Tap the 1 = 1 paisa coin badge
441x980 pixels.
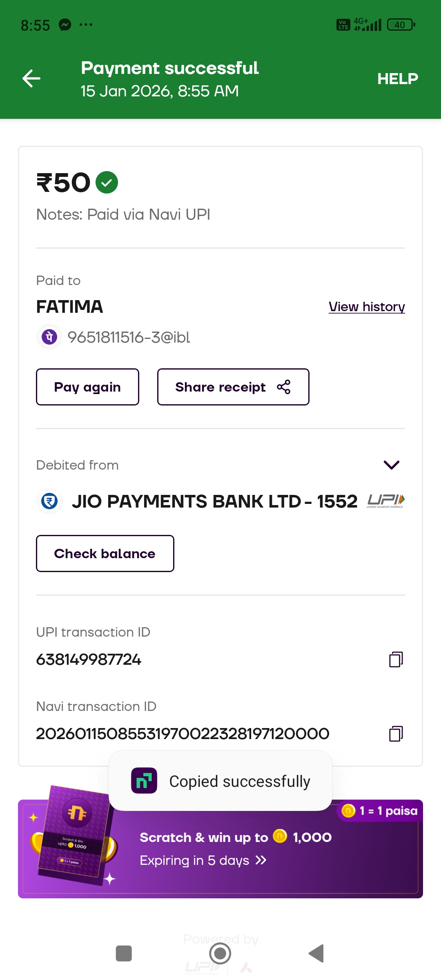click(380, 811)
